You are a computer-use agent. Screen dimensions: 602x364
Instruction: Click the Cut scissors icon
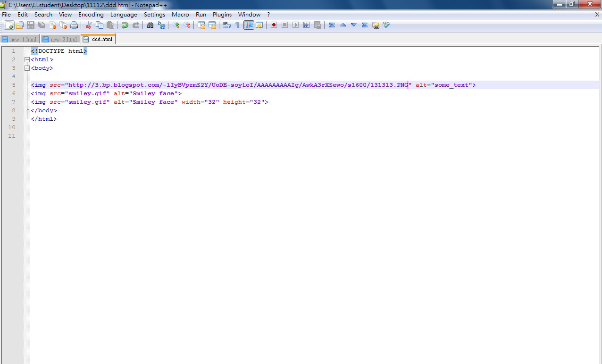88,25
